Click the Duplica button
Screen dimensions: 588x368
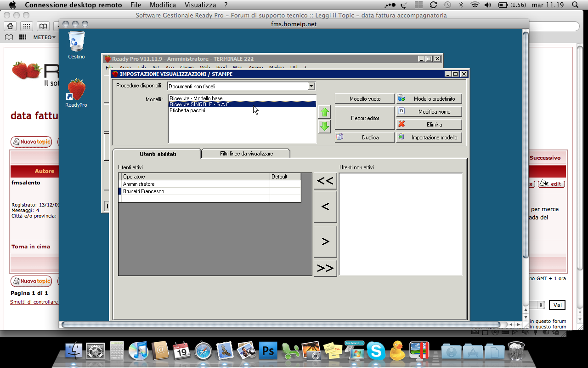365,138
